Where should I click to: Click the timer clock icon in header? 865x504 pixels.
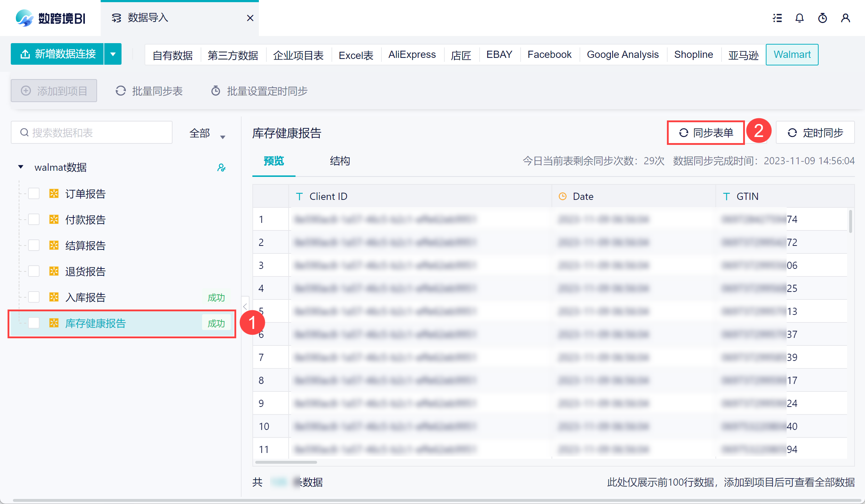point(822,18)
